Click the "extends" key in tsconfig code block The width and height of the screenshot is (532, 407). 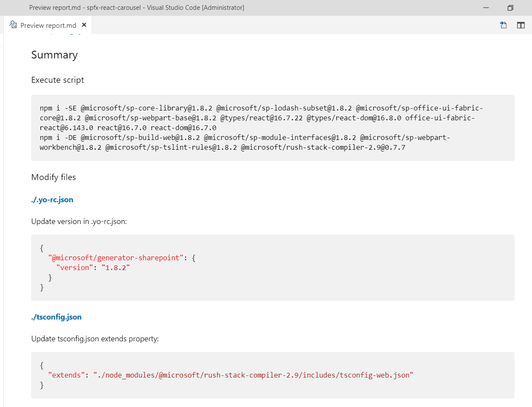[66, 375]
